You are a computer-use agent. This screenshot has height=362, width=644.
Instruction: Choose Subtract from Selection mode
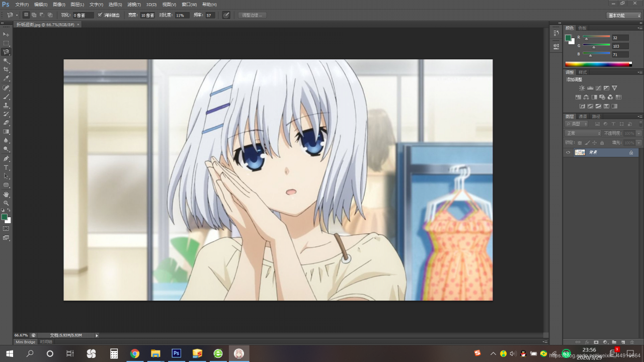pos(42,15)
